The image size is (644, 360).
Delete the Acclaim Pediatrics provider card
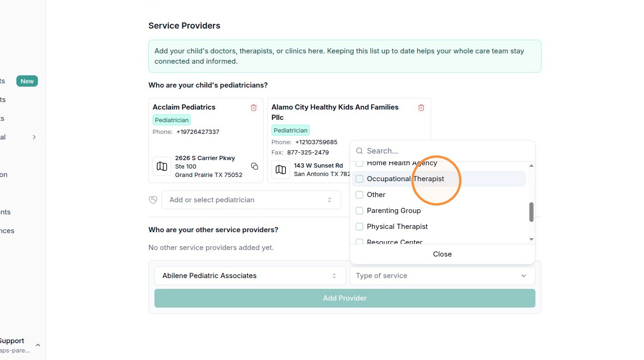click(x=254, y=108)
